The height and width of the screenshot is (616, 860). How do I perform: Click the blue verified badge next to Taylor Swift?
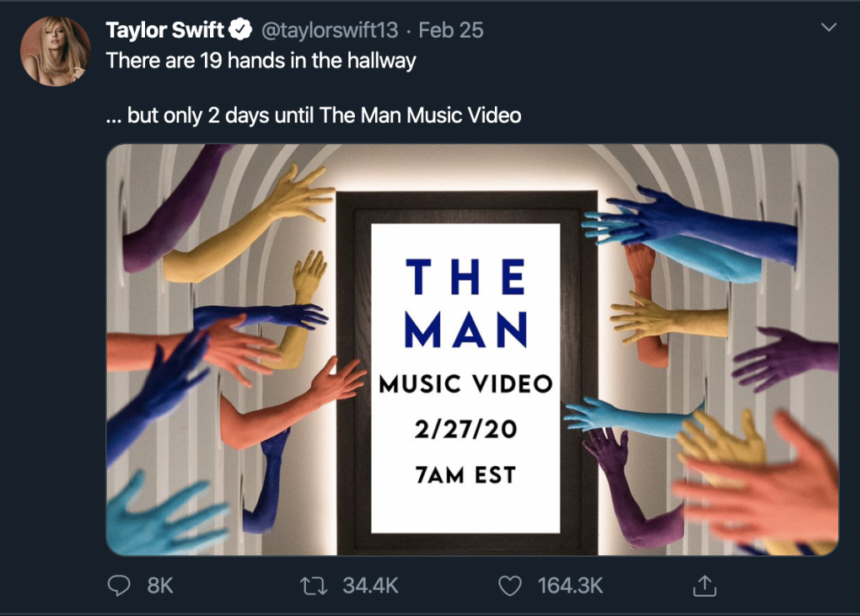pyautogui.click(x=239, y=29)
